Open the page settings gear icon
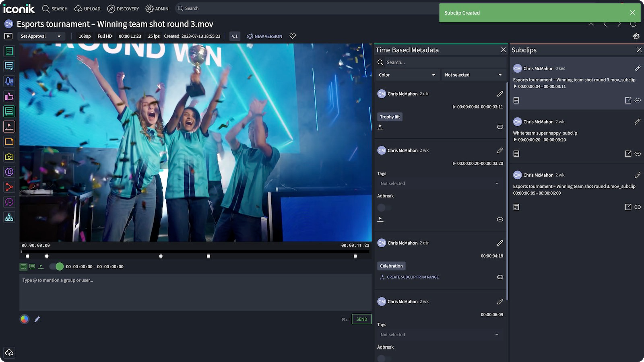Screen dimensions: 644x362 636,36
